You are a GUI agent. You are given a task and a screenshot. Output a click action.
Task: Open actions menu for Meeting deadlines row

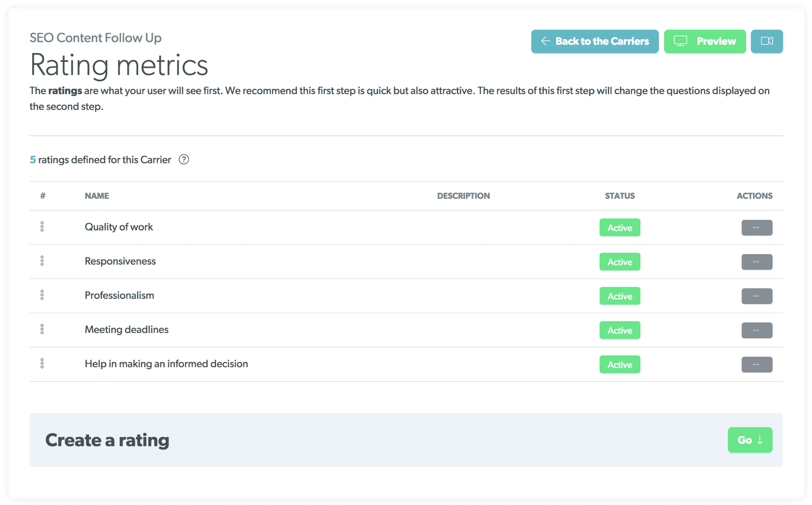[756, 330]
